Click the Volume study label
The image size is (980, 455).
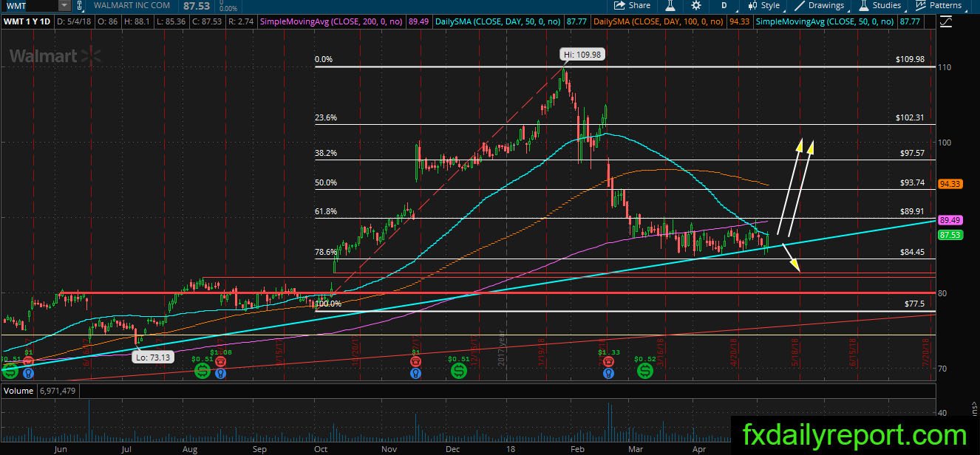[x=18, y=389]
